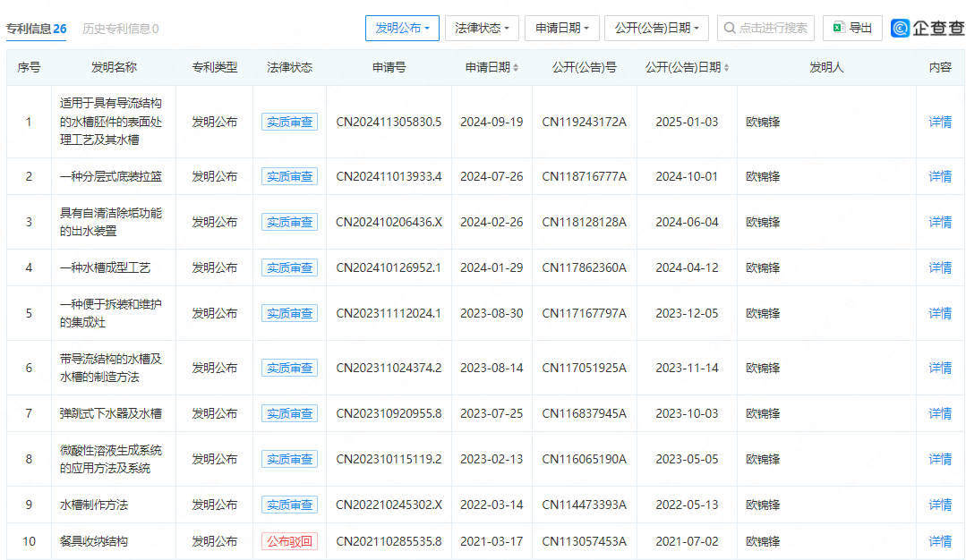Open 详情 for 微酸性溶液生成系统
This screenshot has height=560, width=966.
pos(940,459)
